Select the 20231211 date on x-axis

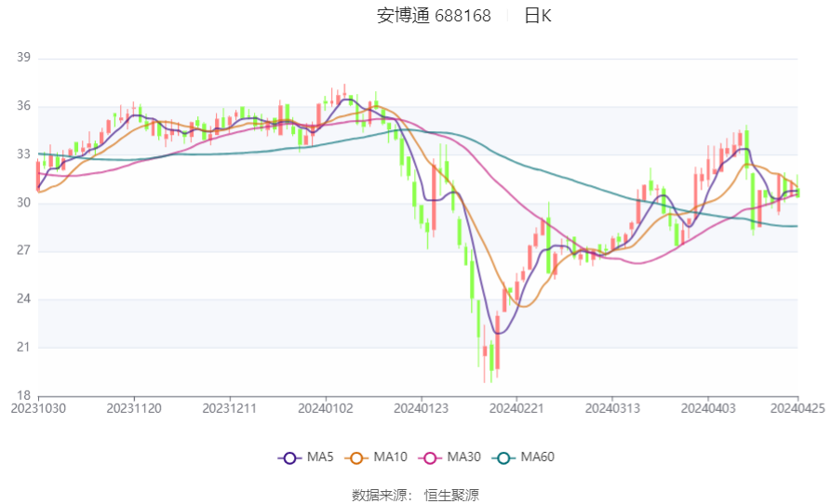230,408
